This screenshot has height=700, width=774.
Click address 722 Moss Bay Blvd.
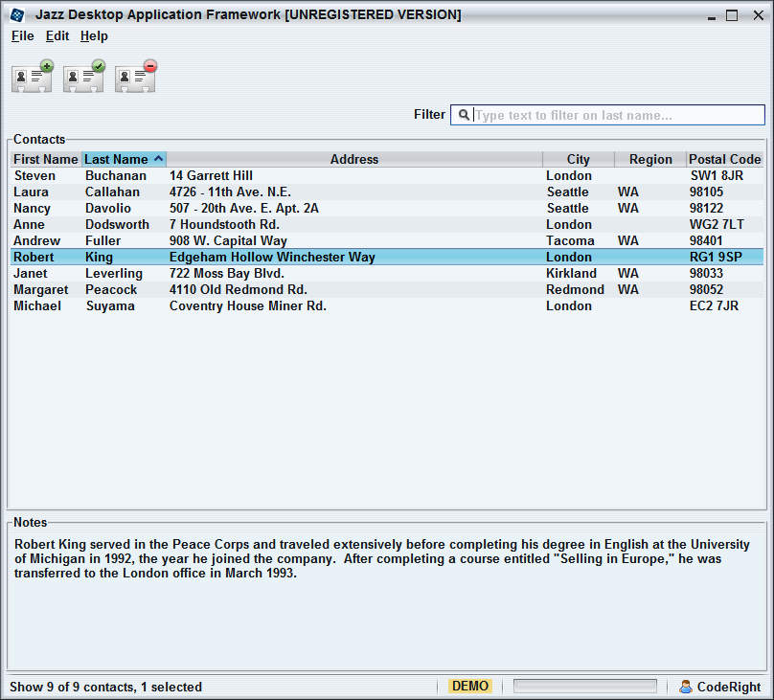click(x=227, y=273)
